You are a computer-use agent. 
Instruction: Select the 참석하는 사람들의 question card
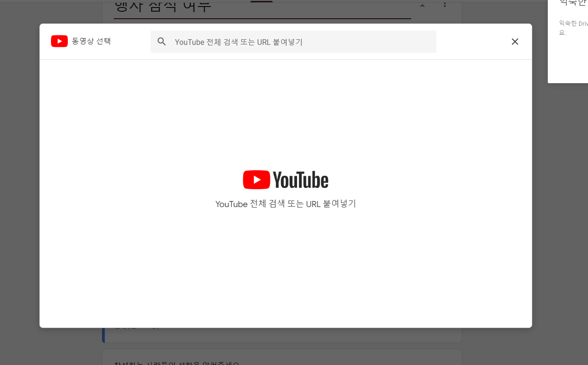281,357
